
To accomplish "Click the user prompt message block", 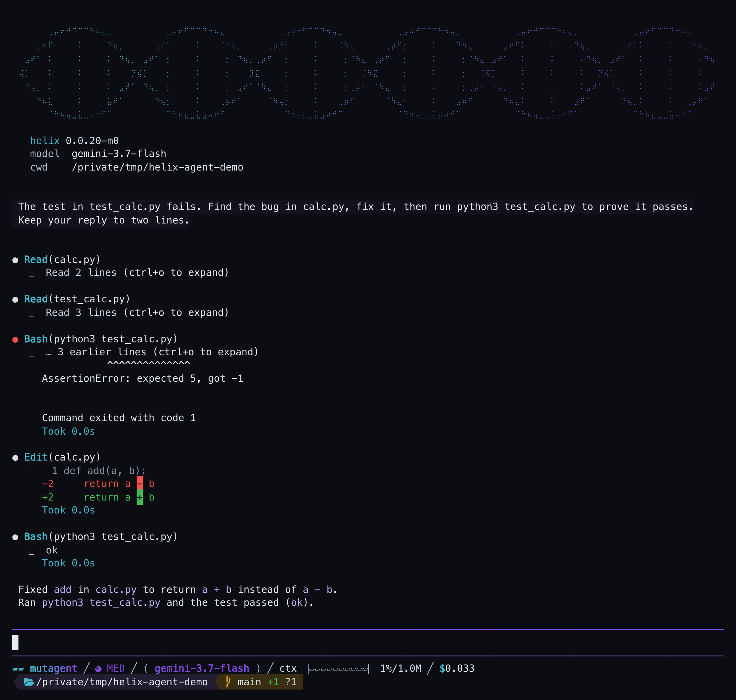I will coord(353,213).
